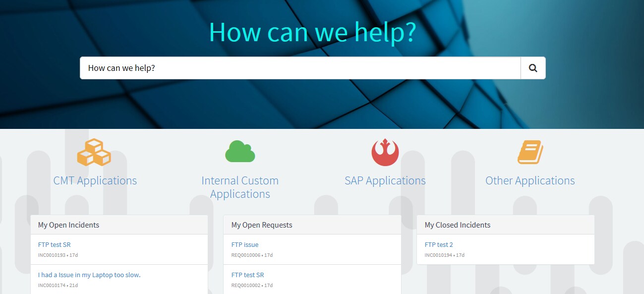The width and height of the screenshot is (644, 294).
Task: Click the REQ0010006 request number text
Action: pyautogui.click(x=246, y=255)
